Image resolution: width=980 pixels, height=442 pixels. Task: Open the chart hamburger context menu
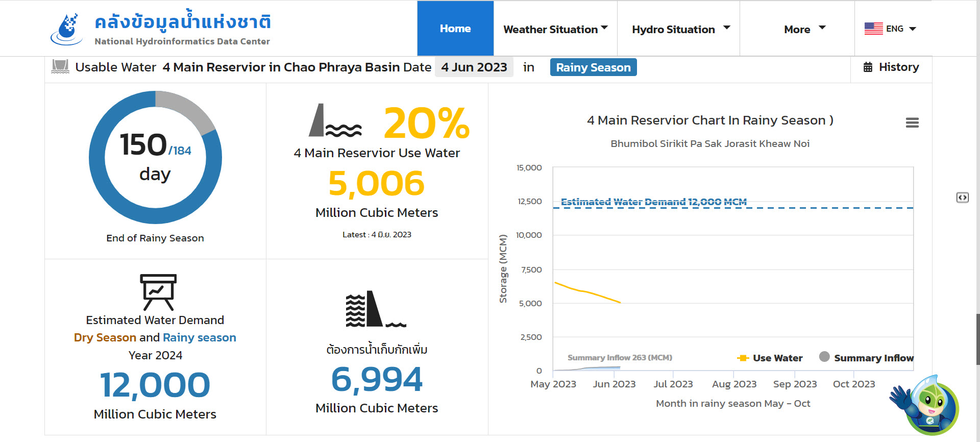[x=912, y=123]
